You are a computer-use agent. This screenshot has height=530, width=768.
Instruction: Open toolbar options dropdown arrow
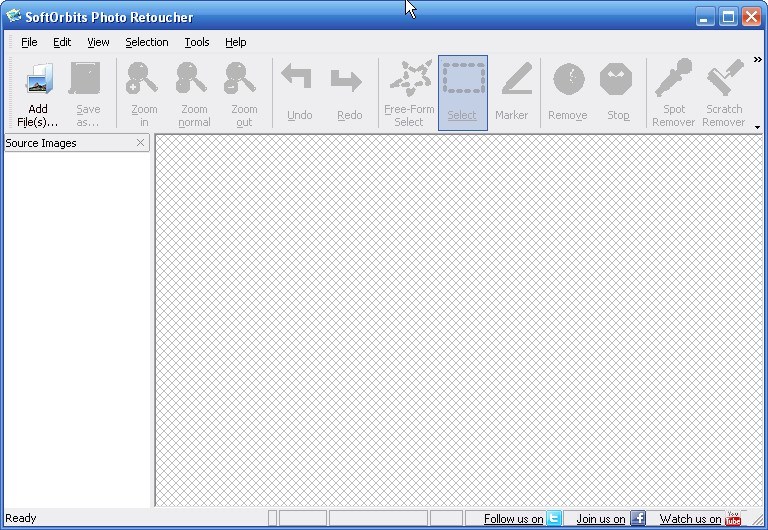pyautogui.click(x=757, y=127)
